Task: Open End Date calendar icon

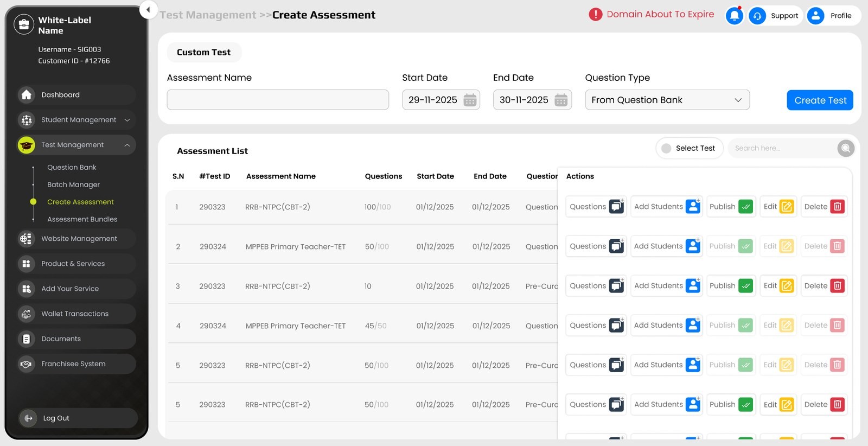Action: 561,100
